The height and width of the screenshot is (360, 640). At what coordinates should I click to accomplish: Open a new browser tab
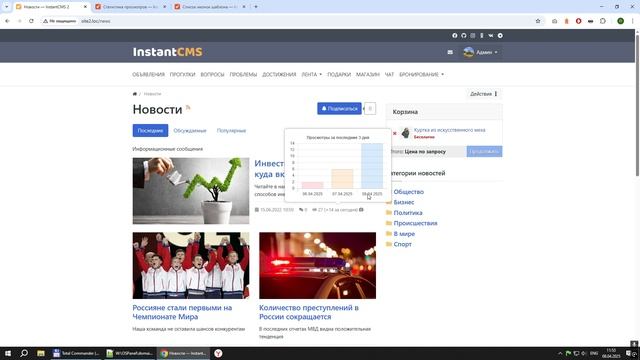coord(256,7)
